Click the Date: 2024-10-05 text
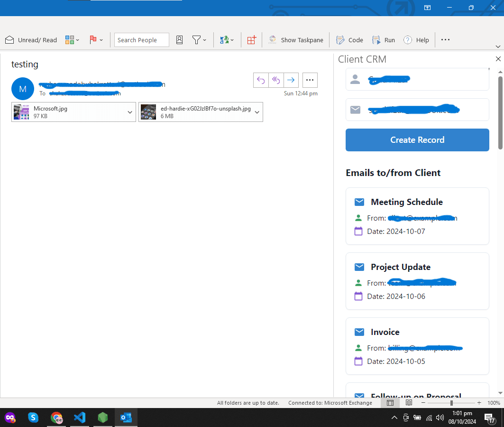Viewport: 504px width, 427px height. coord(396,361)
